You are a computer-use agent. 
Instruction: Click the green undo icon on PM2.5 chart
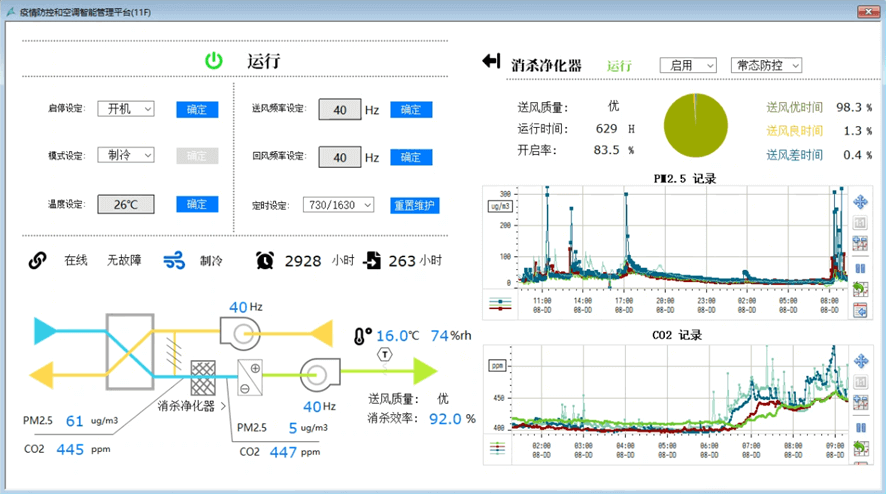(x=859, y=289)
